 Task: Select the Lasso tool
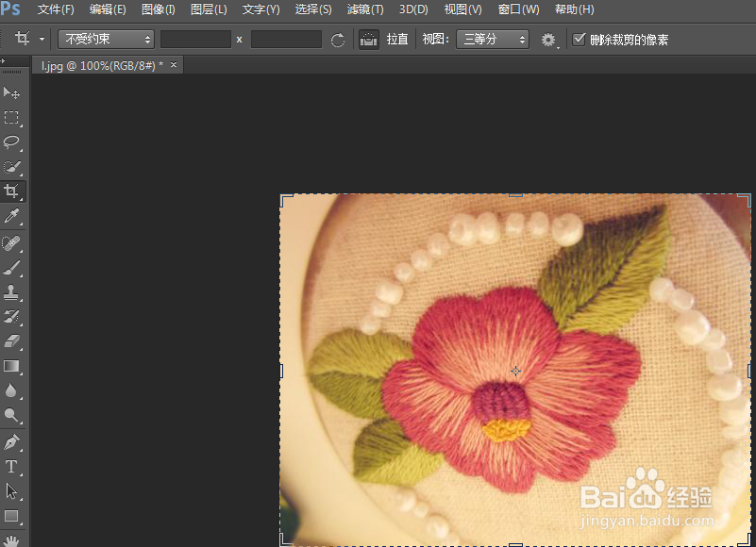click(11, 142)
